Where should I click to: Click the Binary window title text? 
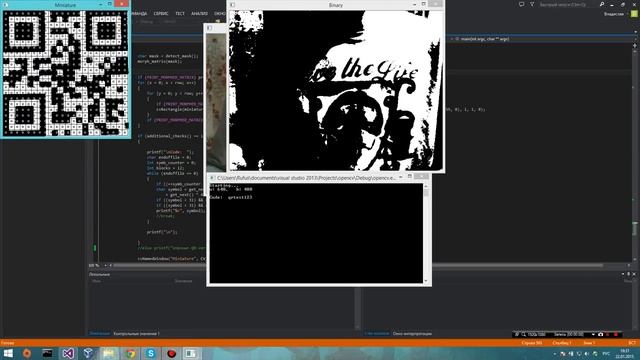(336, 5)
